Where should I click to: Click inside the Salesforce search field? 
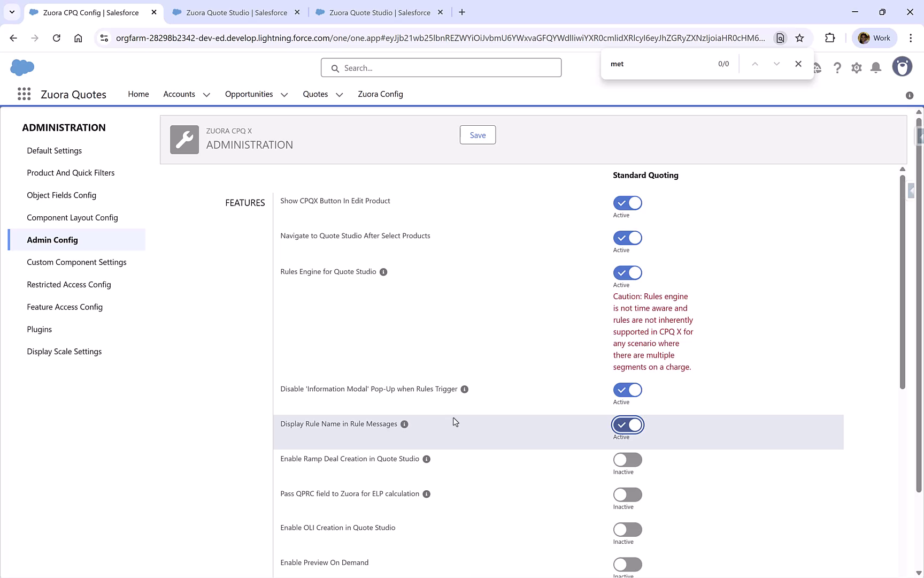coord(441,67)
